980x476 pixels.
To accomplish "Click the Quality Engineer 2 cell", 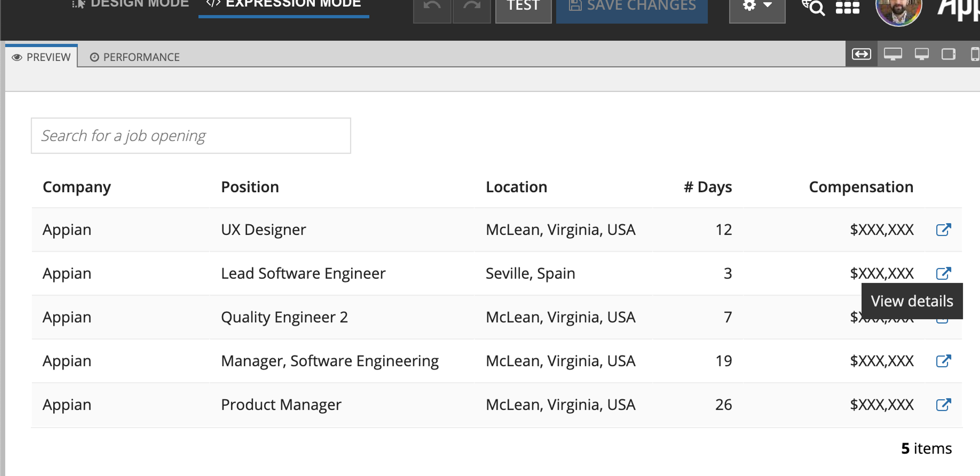I will [284, 317].
